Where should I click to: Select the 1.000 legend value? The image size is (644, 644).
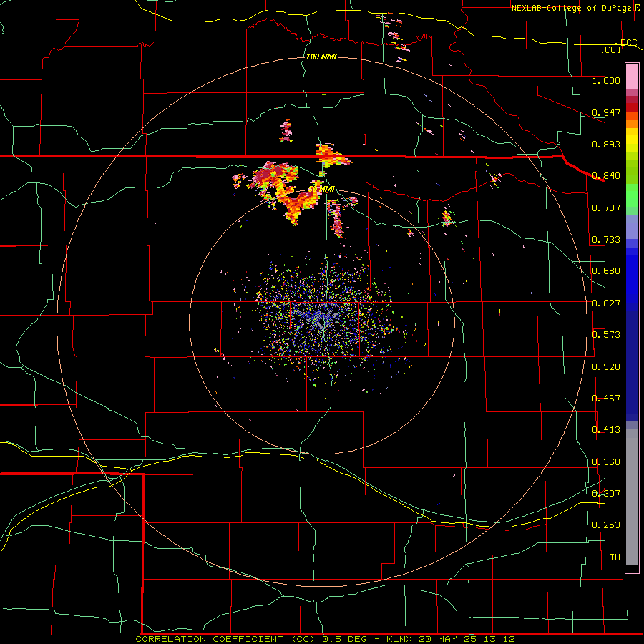606,80
